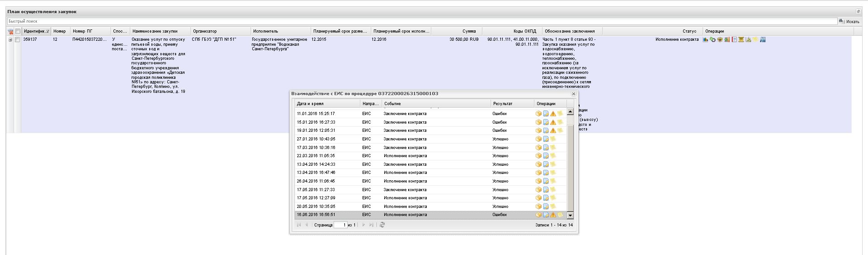Click the package icon for 20.05.2016 10:35:05 event
The image size is (868, 255).
point(538,207)
